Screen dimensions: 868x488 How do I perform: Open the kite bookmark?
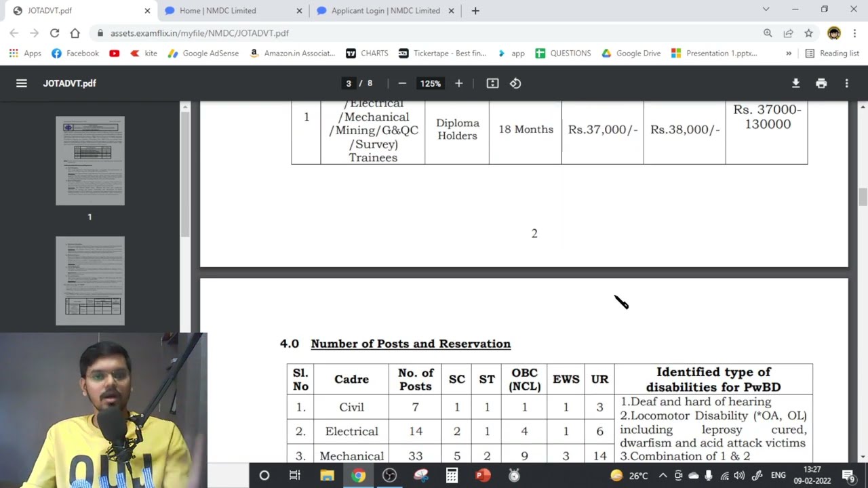coord(144,54)
